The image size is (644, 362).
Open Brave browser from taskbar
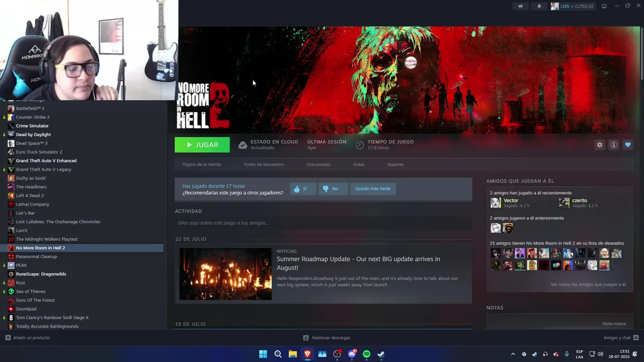coord(307,354)
